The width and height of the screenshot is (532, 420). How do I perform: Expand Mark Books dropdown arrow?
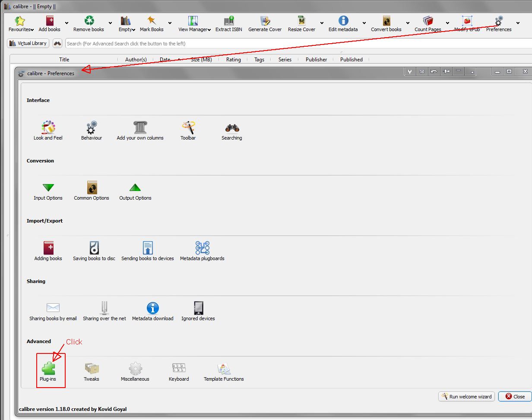click(x=170, y=23)
